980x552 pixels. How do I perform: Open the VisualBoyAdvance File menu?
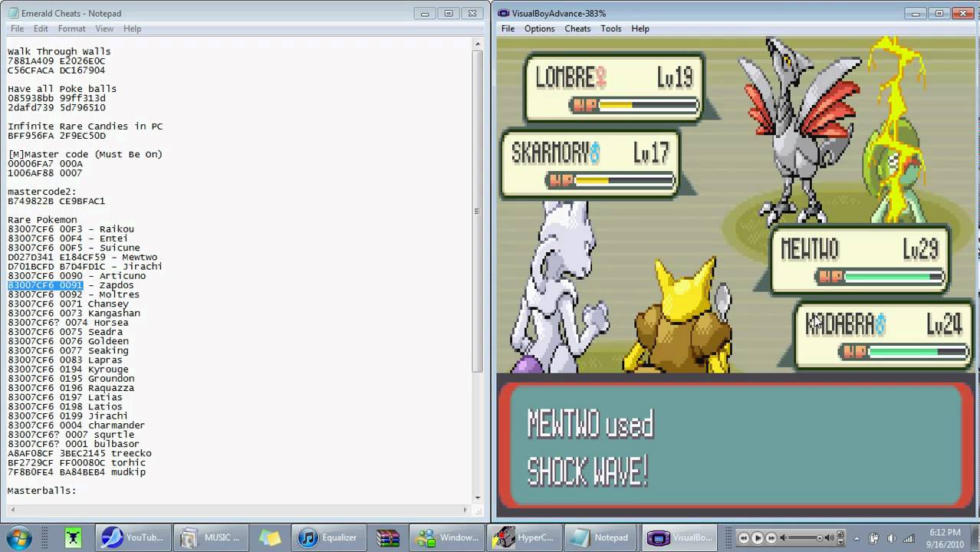click(x=508, y=28)
